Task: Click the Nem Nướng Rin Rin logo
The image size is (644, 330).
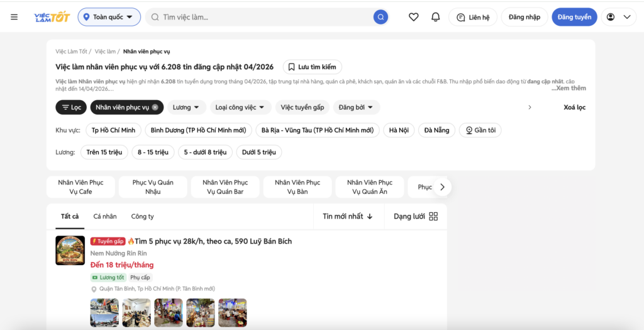Action: (x=70, y=250)
